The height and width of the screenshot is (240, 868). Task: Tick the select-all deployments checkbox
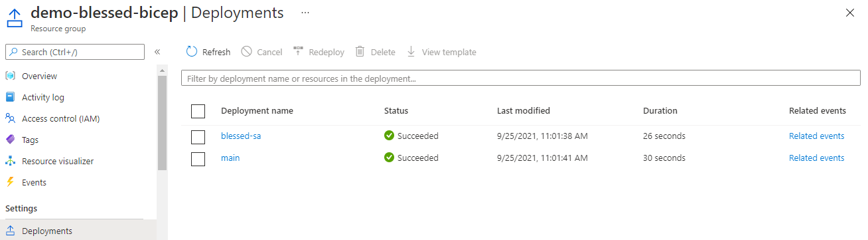pos(198,111)
